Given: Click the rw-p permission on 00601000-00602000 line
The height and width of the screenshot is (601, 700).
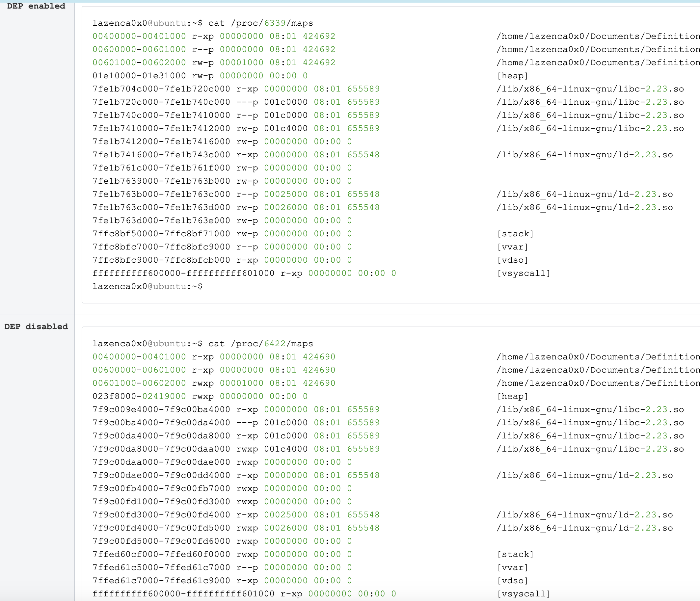Looking at the screenshot, I should pos(203,63).
